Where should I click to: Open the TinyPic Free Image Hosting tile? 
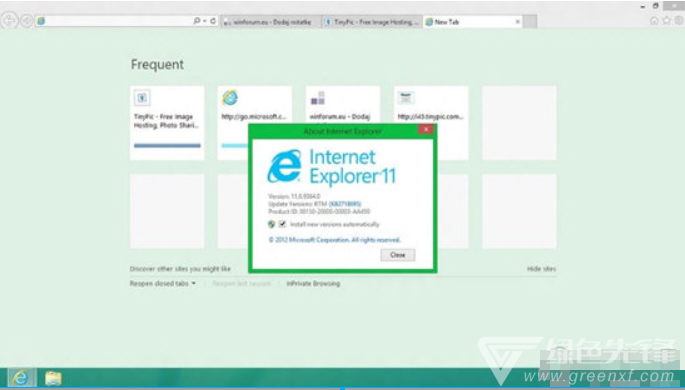click(x=167, y=123)
